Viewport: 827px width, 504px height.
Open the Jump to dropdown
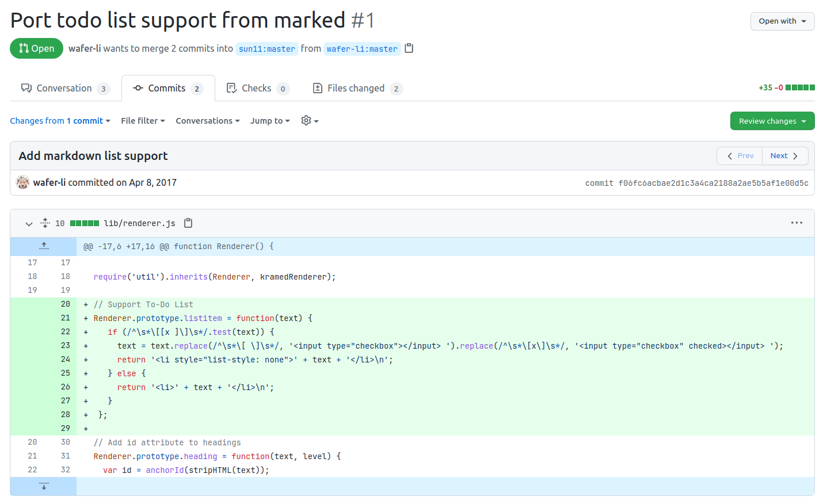(270, 121)
